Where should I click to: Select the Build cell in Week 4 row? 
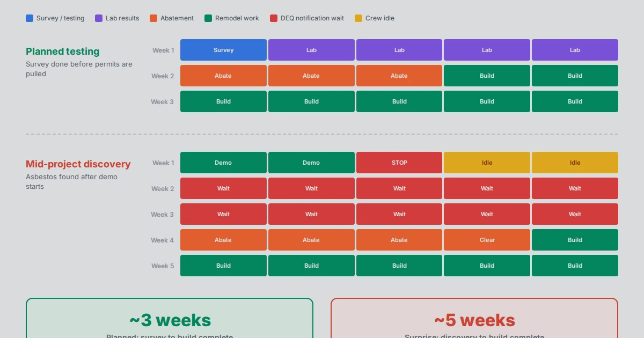(x=575, y=240)
